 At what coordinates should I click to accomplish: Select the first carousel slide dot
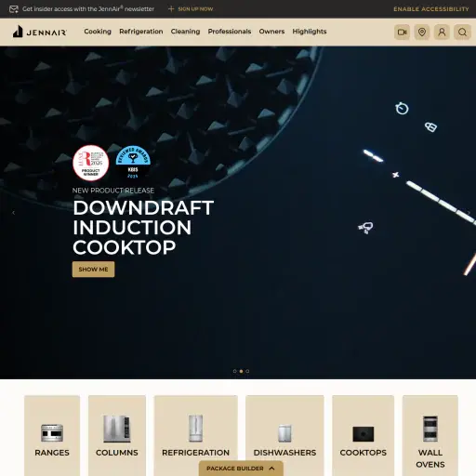pyautogui.click(x=234, y=371)
